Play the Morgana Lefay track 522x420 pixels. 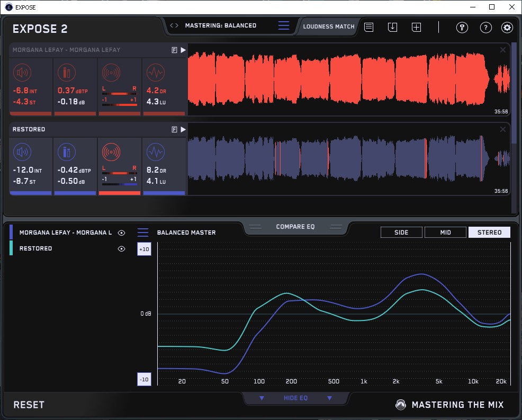click(x=183, y=50)
